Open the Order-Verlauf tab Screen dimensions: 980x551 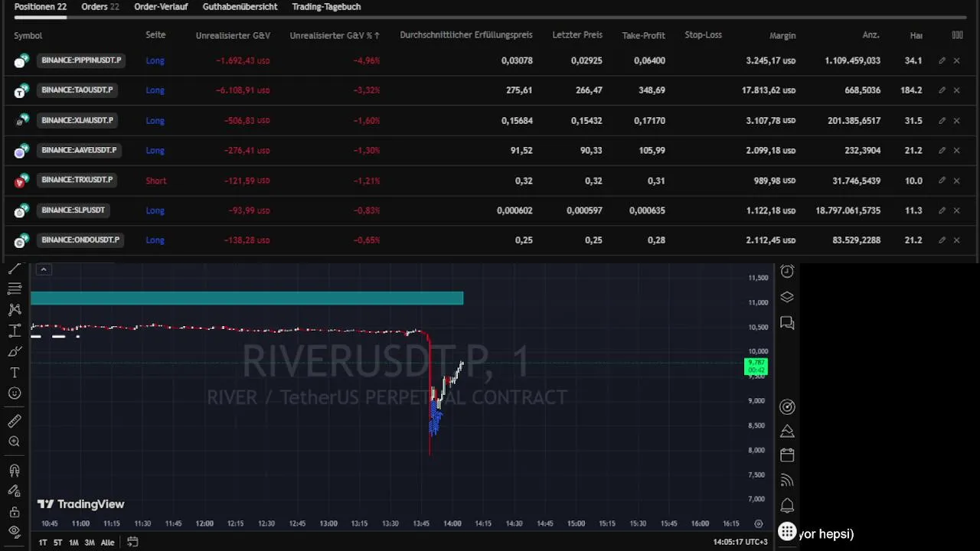click(161, 7)
